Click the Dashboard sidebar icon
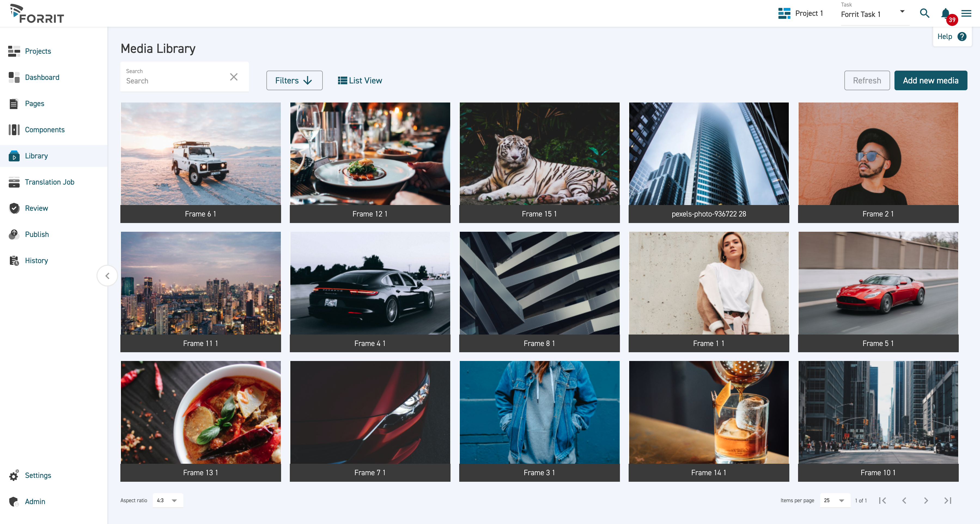Screen dimensions: 980x524 pyautogui.click(x=14, y=77)
